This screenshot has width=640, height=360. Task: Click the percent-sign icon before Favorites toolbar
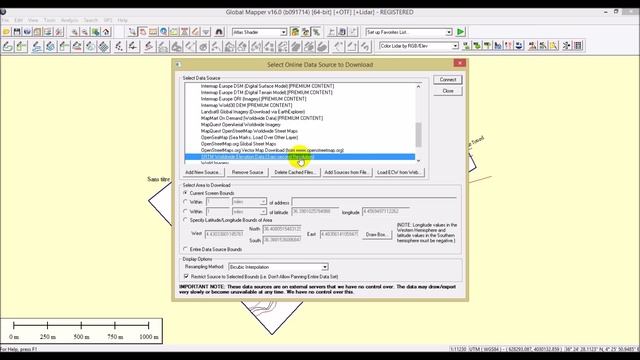[x=316, y=32]
